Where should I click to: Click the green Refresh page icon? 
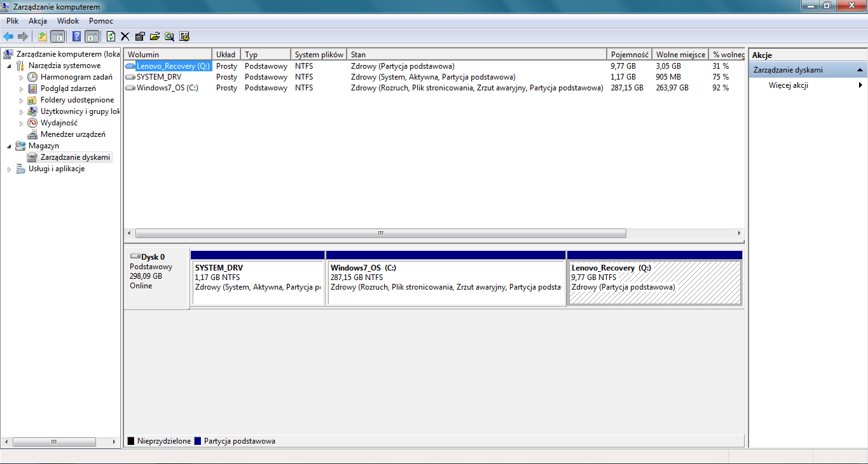point(111,36)
